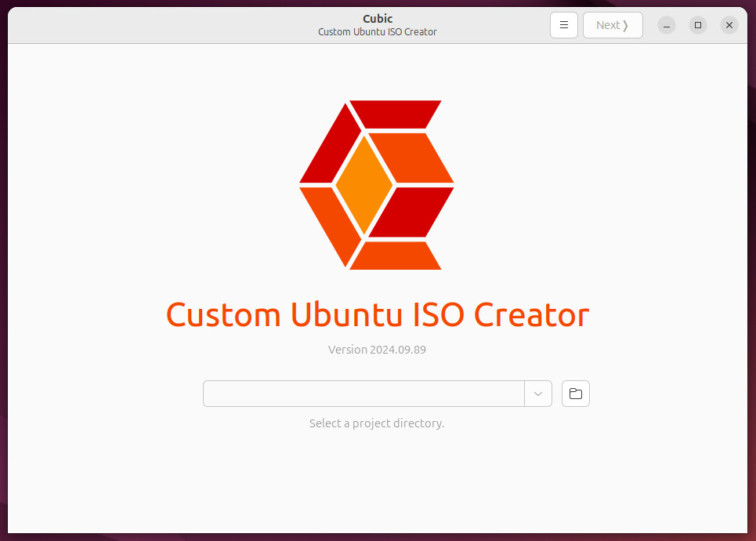Close the Cubic window
The width and height of the screenshot is (756, 541).
click(x=729, y=25)
